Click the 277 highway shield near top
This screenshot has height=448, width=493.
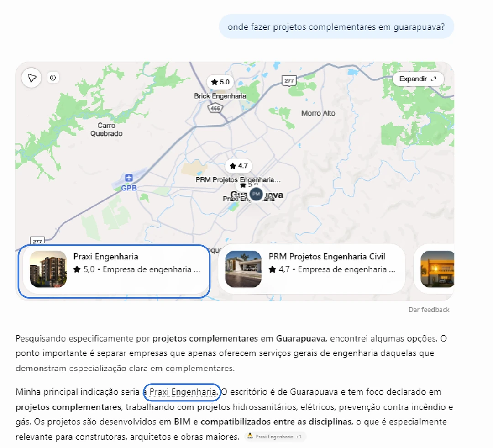point(289,80)
